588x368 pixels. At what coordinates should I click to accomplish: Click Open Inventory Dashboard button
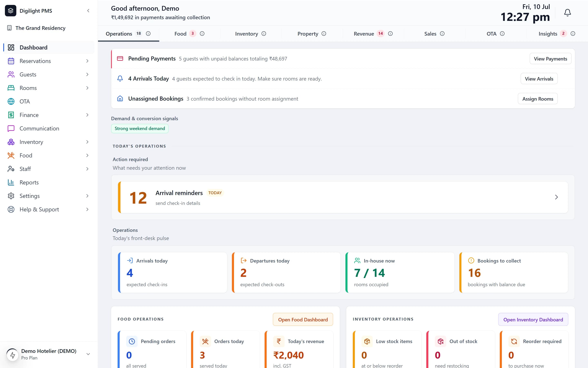(x=533, y=319)
